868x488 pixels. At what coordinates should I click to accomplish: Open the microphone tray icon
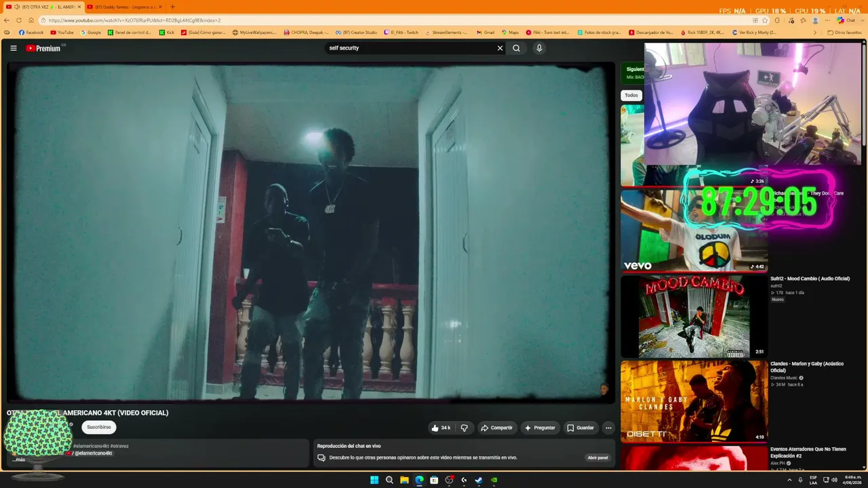(x=800, y=480)
